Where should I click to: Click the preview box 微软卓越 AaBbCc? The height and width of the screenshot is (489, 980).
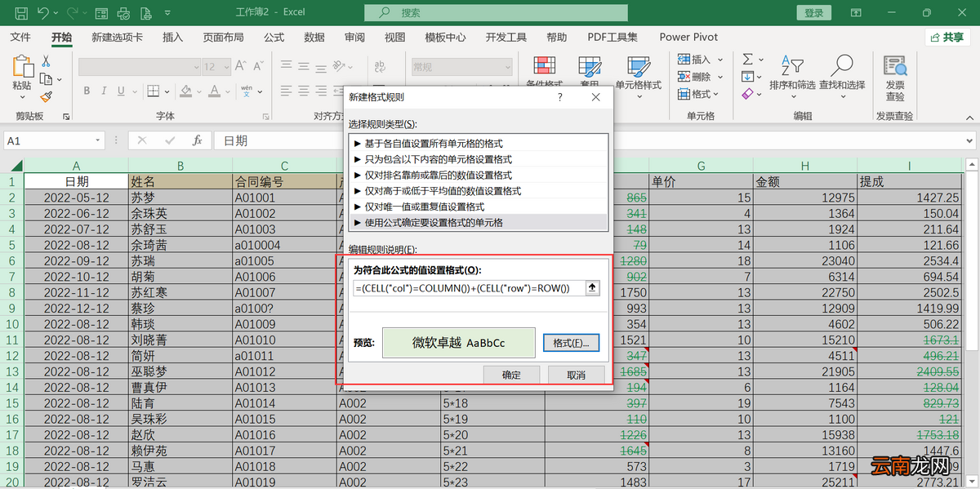click(458, 343)
